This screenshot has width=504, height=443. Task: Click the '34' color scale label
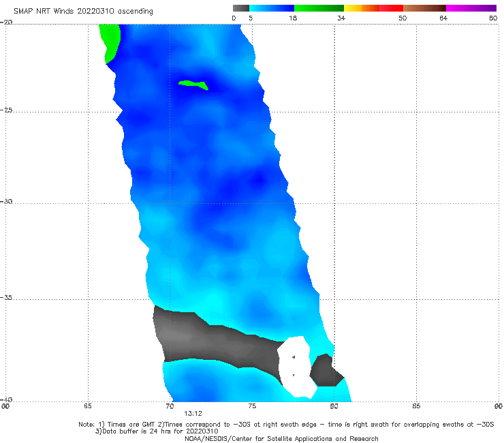pos(341,18)
